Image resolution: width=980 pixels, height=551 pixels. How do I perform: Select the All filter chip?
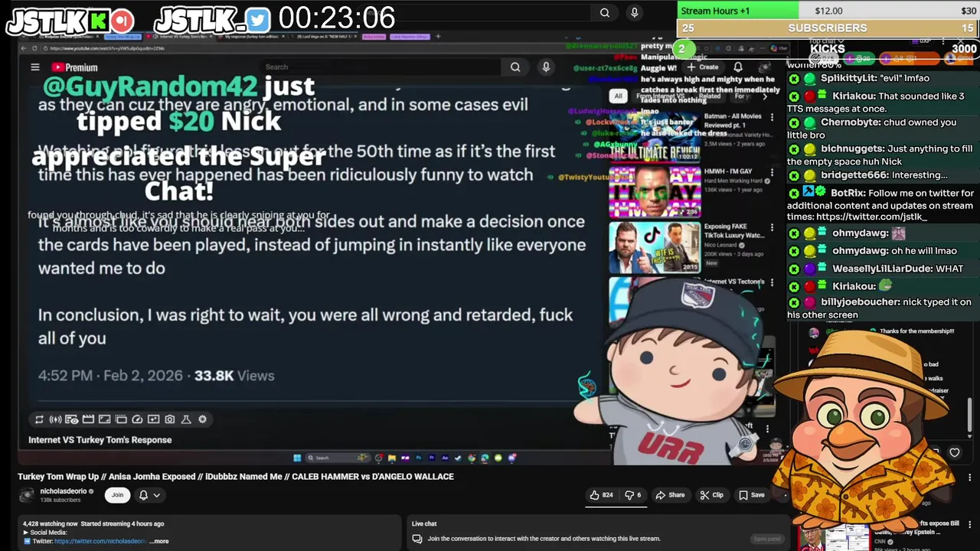pyautogui.click(x=618, y=96)
